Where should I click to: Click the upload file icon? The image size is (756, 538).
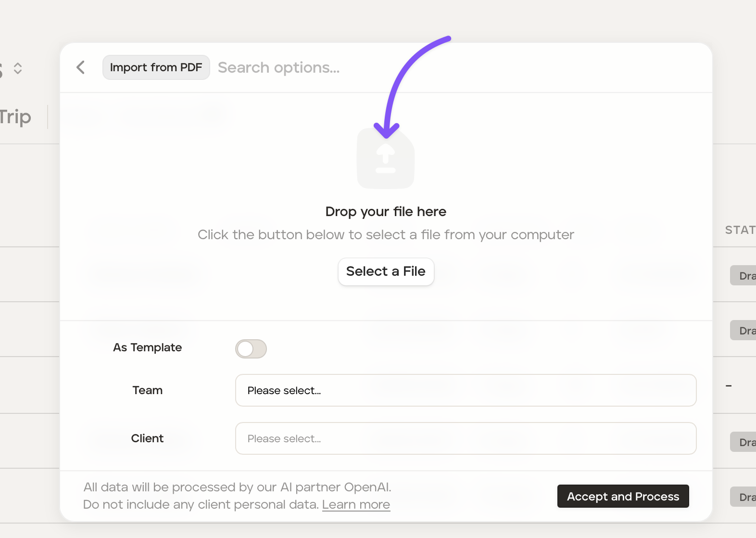coord(386,158)
